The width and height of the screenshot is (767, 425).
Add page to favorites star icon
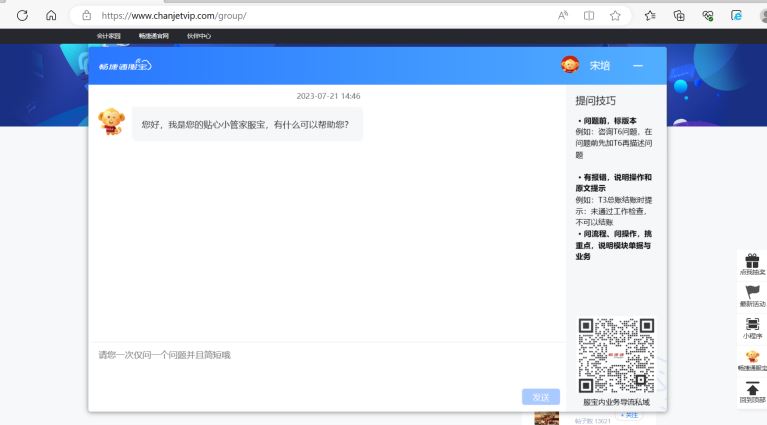(x=615, y=15)
